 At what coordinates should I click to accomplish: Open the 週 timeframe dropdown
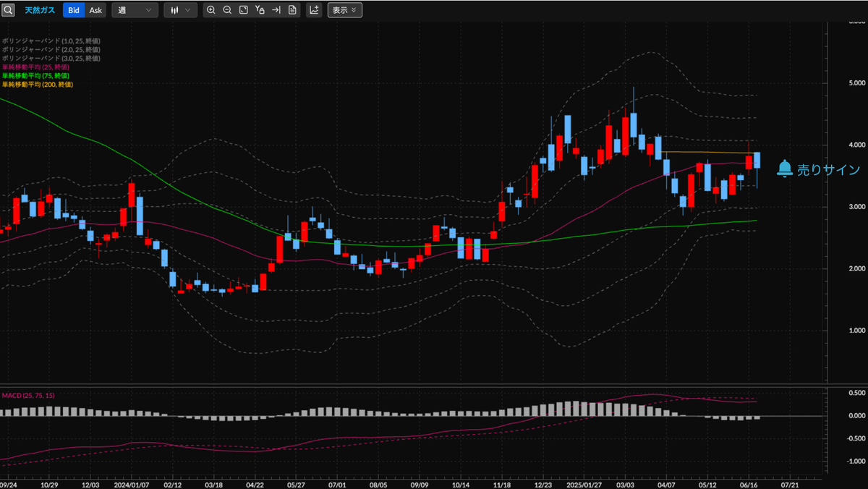(135, 10)
